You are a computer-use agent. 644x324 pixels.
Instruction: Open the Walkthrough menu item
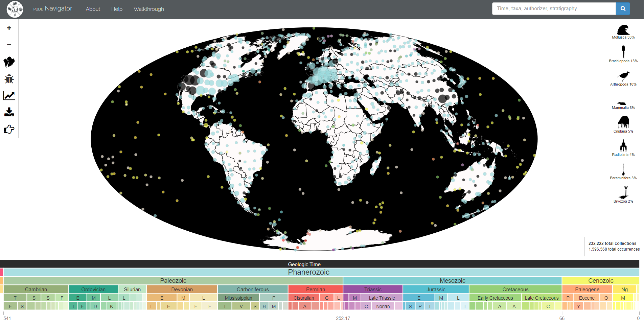click(149, 9)
